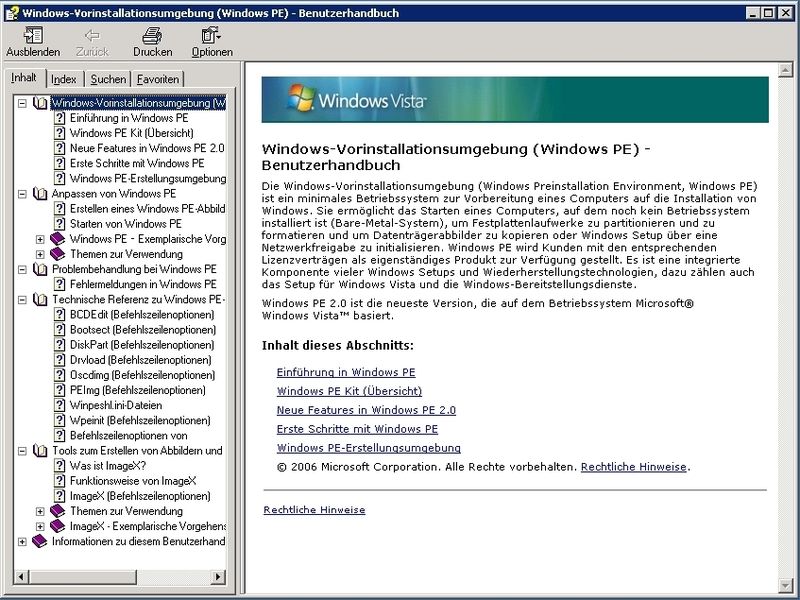Expand the Themen zur Verwendung tree node
Image resolution: width=800 pixels, height=600 pixels.
tap(40, 253)
